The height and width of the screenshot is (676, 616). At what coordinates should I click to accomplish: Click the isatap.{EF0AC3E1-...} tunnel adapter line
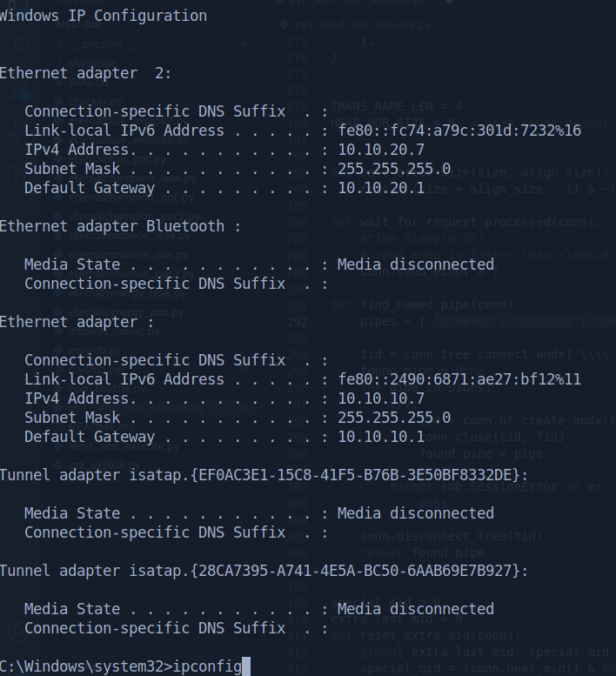click(x=264, y=475)
